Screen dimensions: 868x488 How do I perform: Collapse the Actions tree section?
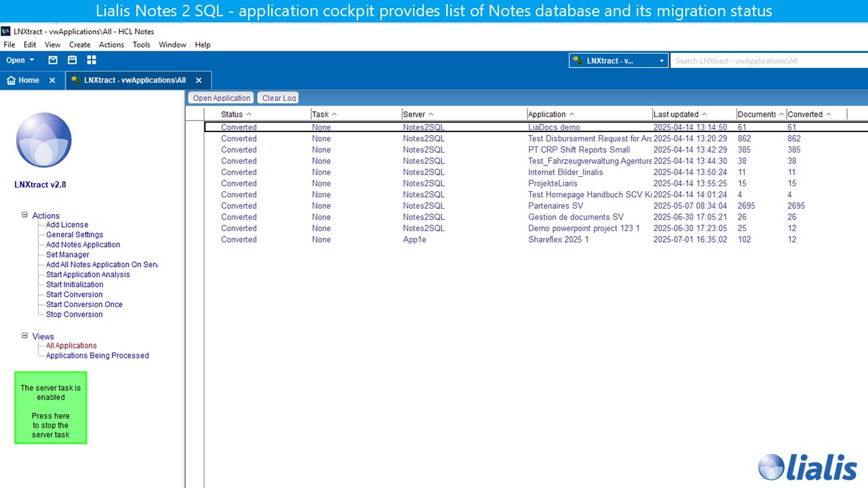pyautogui.click(x=24, y=215)
